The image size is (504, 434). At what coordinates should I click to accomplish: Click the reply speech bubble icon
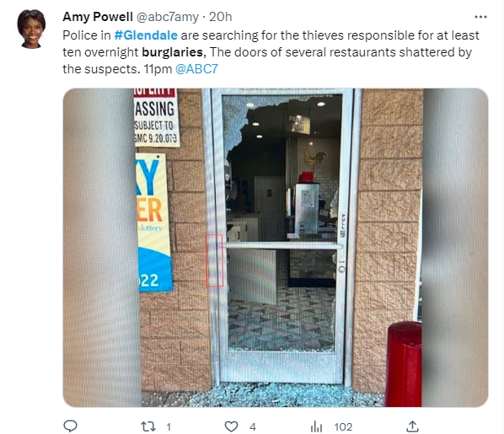[x=70, y=426]
